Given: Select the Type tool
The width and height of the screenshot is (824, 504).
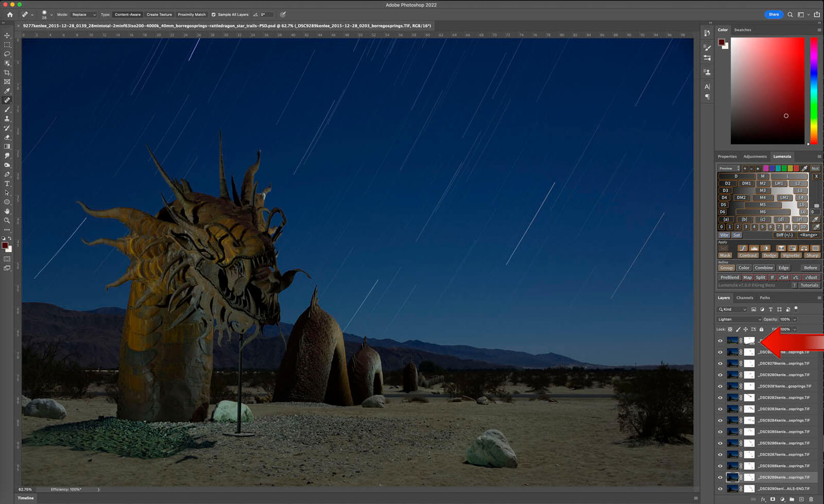Looking at the screenshot, I should click(x=7, y=184).
